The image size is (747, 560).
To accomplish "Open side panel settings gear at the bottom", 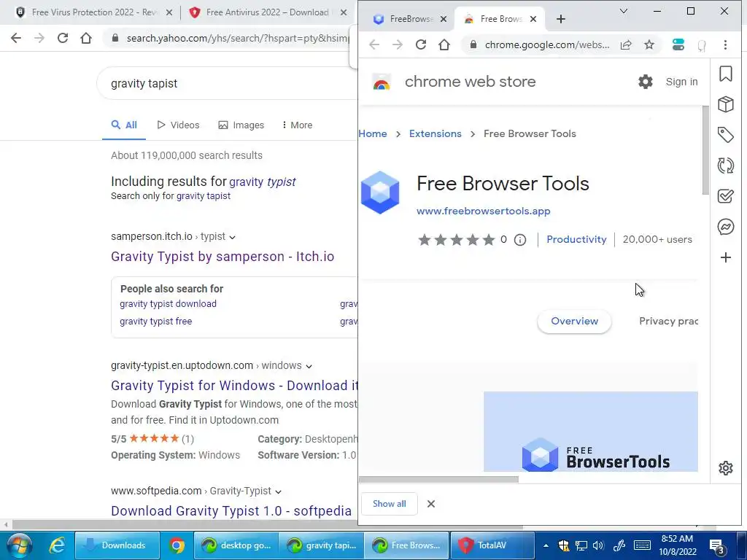I will [x=726, y=468].
